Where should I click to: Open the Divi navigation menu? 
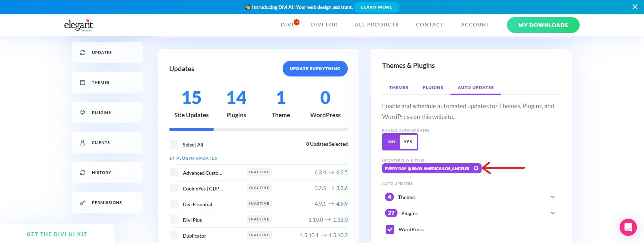click(287, 25)
